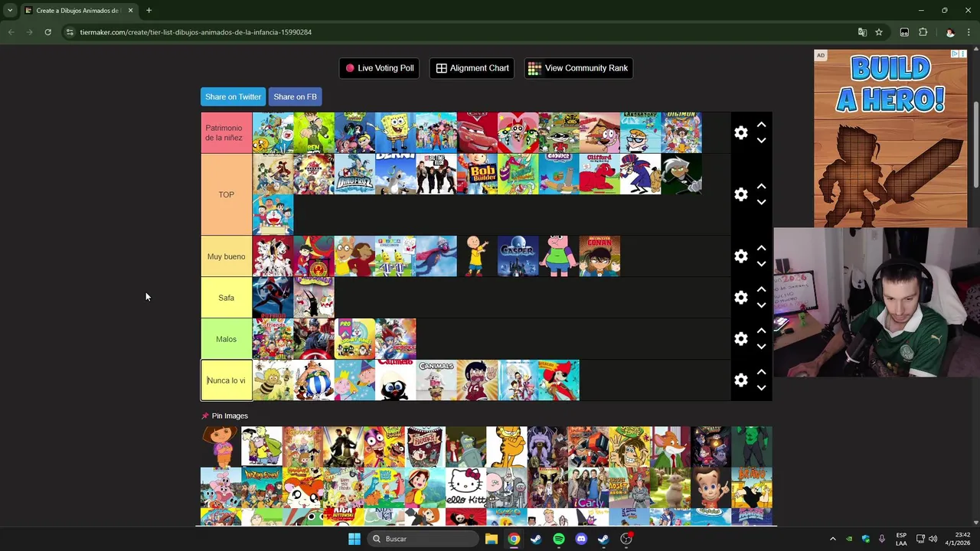
Task: Move Malos row up
Action: (761, 331)
